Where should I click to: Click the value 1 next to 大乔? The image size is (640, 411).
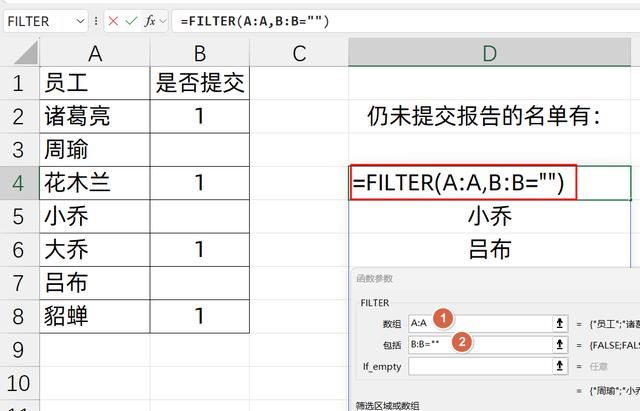[x=200, y=250]
